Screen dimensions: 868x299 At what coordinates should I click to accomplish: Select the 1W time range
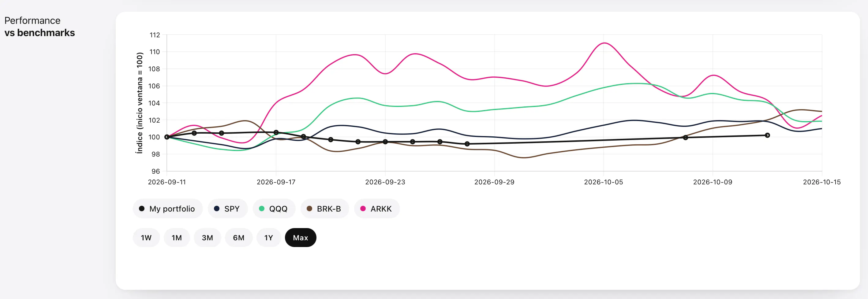(146, 238)
